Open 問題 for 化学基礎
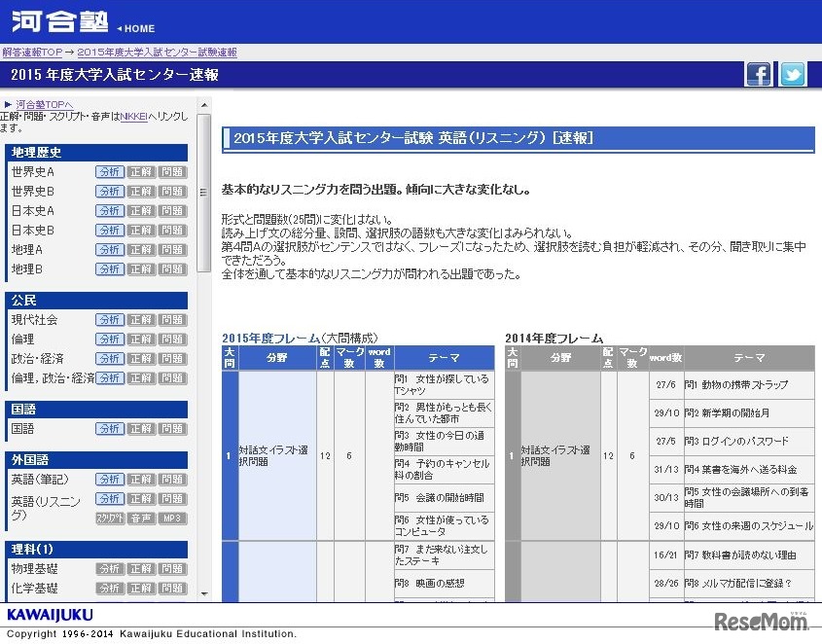822x644 pixels. click(x=172, y=588)
